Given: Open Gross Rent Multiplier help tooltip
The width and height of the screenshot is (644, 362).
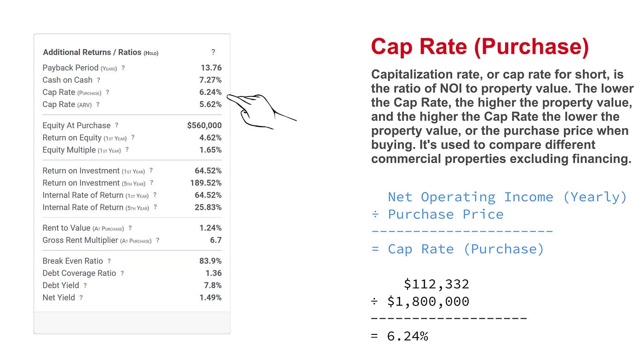Looking at the screenshot, I should [x=158, y=240].
